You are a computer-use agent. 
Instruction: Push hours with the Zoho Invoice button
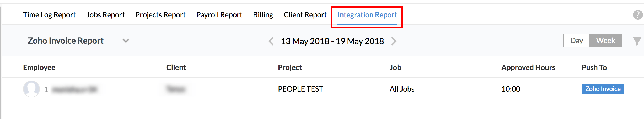coord(603,89)
